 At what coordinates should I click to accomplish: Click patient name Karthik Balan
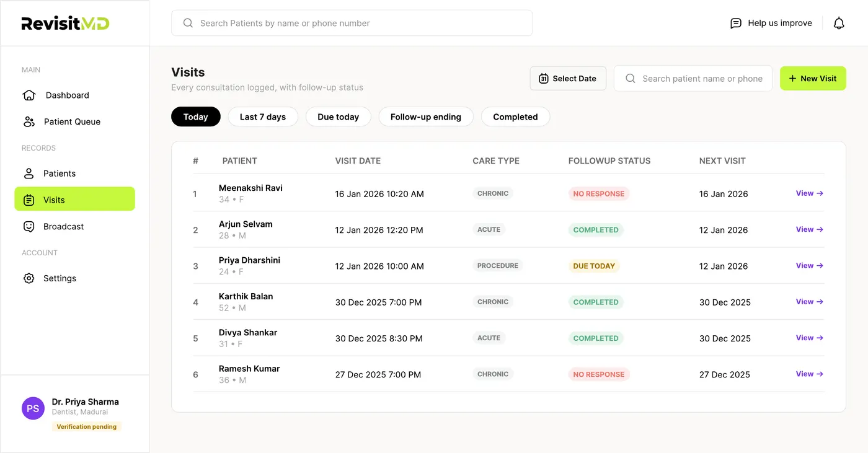[x=246, y=296]
